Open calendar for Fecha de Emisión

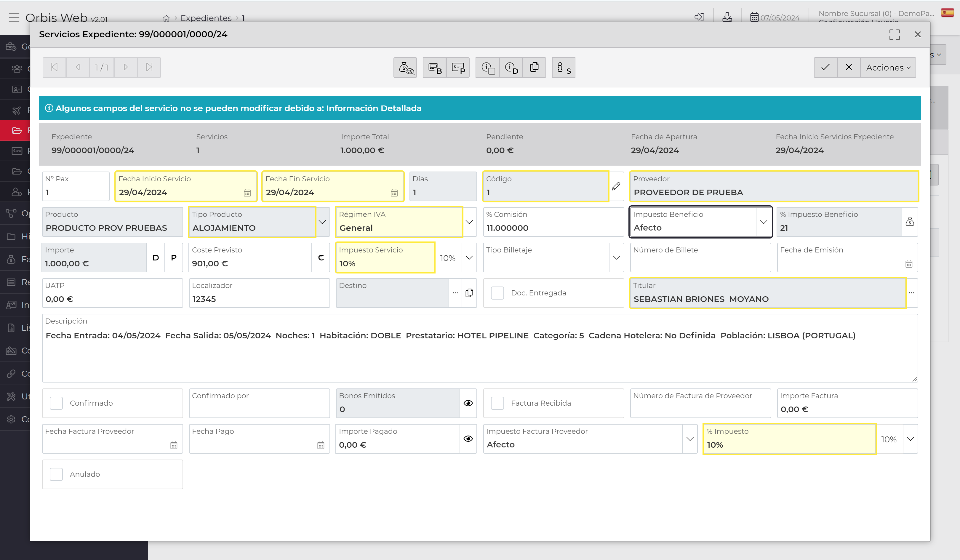click(909, 264)
